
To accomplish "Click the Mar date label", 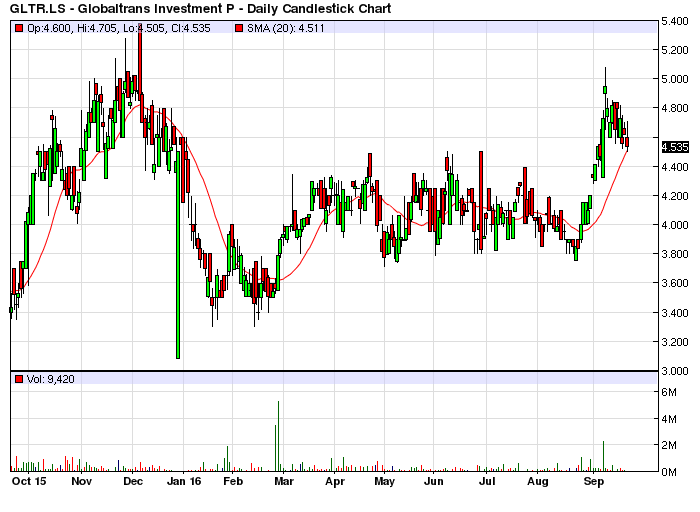I will (x=283, y=481).
